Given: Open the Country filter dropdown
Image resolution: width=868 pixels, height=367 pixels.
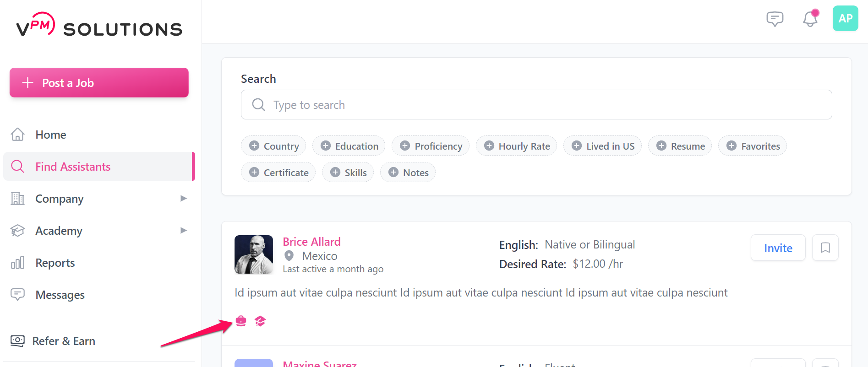Looking at the screenshot, I should tap(273, 146).
